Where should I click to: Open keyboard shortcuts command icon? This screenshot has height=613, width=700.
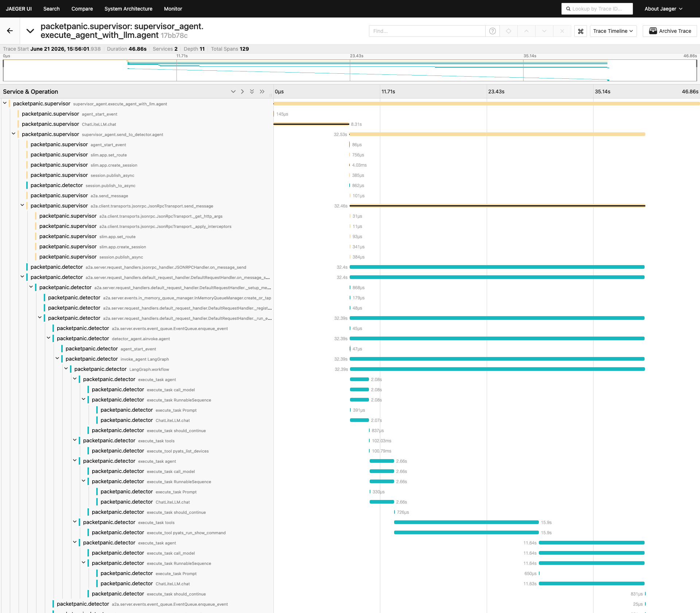coord(581,31)
